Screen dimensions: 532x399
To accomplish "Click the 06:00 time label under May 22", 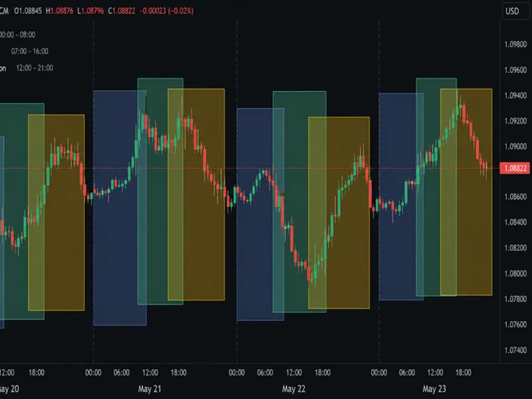I will (265, 372).
